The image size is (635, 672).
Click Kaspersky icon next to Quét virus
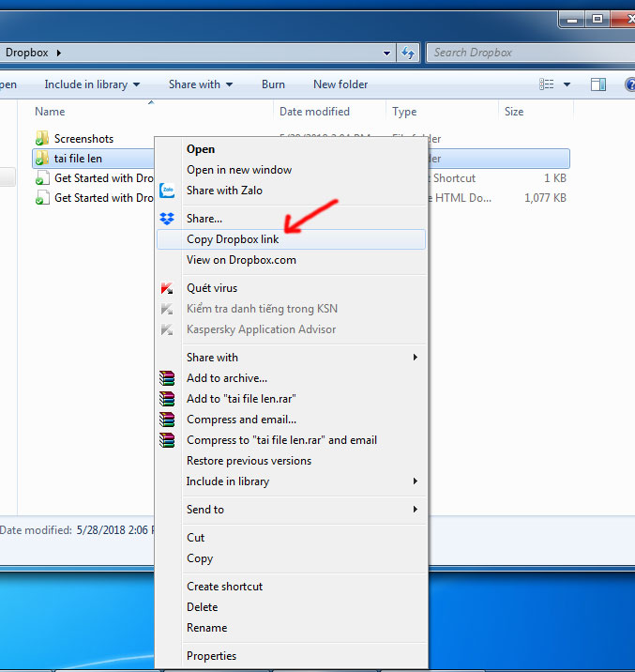pyautogui.click(x=168, y=288)
